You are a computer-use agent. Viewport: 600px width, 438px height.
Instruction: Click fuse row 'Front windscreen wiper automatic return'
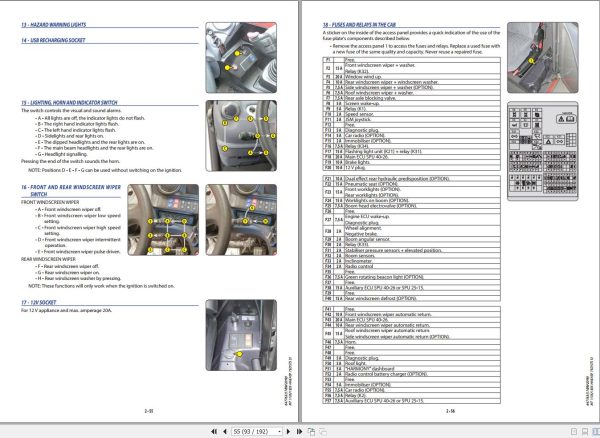[x=412, y=314]
